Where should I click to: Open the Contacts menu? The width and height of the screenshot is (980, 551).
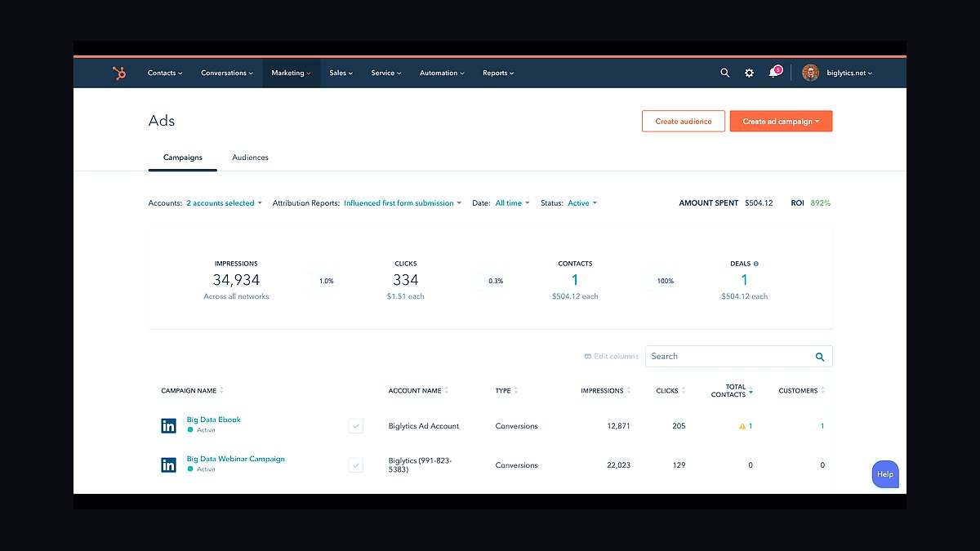coord(165,73)
